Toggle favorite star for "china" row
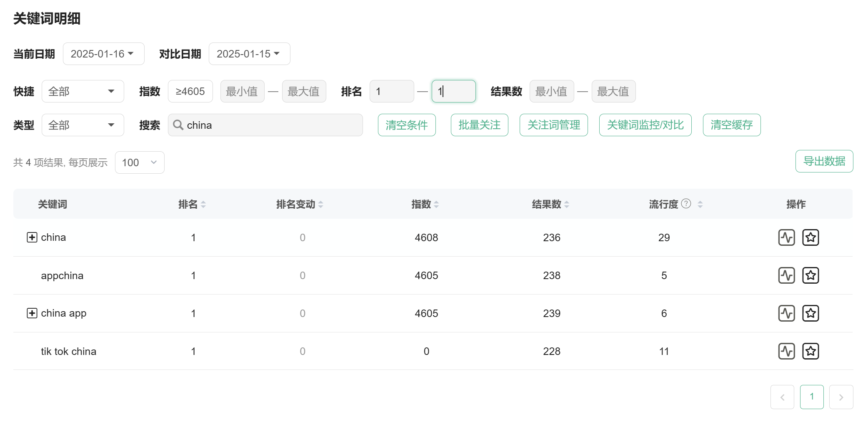Screen dimensions: 868x422 pyautogui.click(x=810, y=237)
